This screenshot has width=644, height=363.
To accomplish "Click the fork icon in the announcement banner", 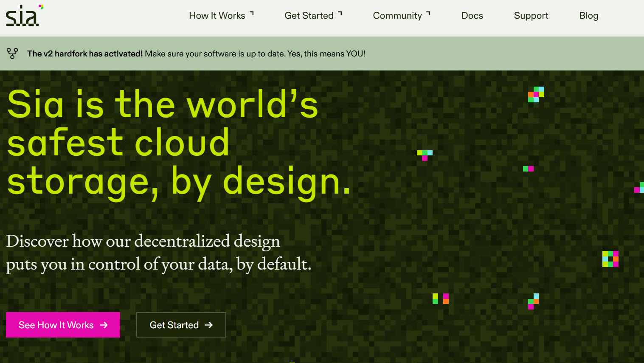I will coord(12,53).
